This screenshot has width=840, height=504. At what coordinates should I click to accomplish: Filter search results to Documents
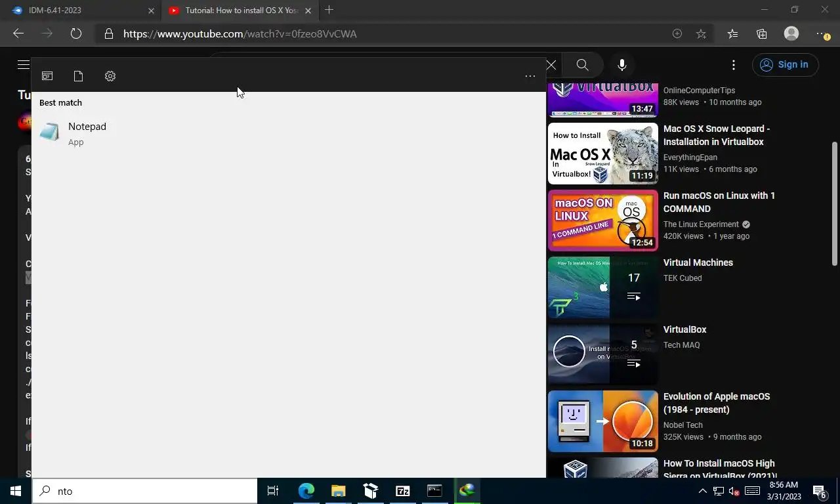tap(78, 76)
